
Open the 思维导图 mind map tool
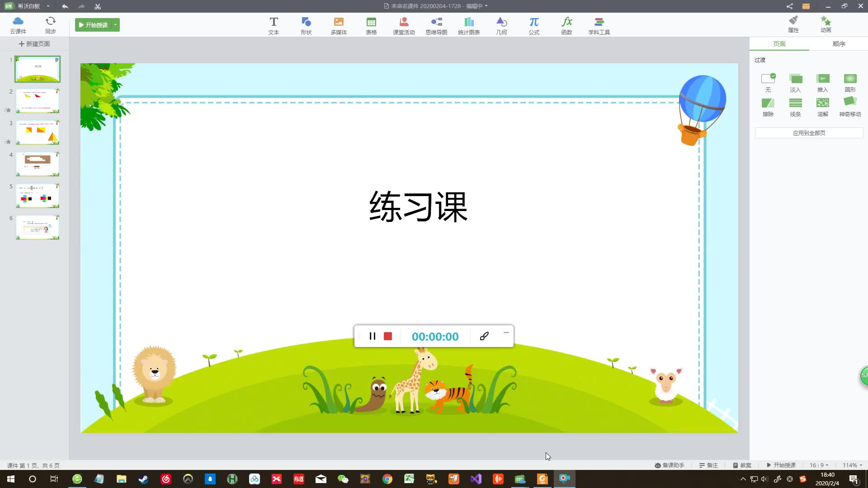coord(436,26)
